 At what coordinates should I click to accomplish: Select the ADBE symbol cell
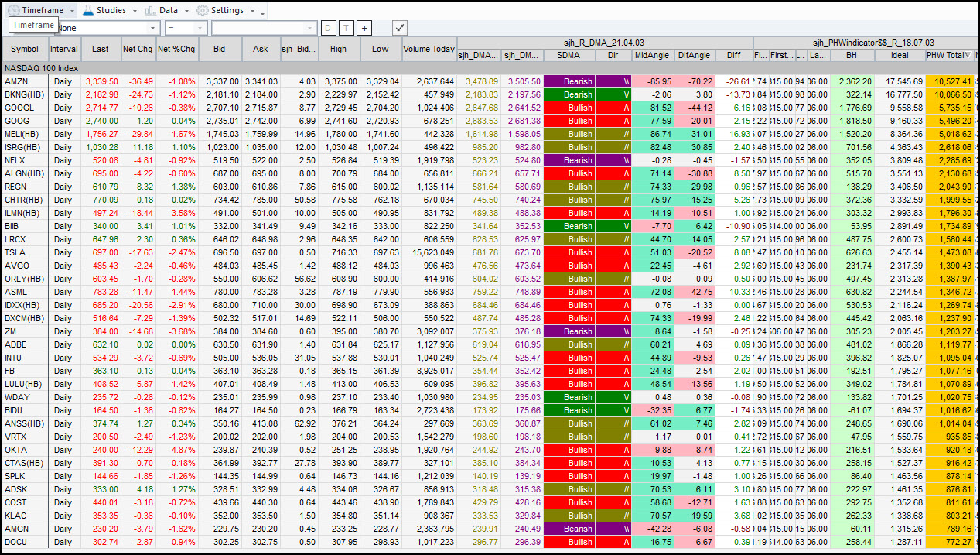tap(25, 344)
